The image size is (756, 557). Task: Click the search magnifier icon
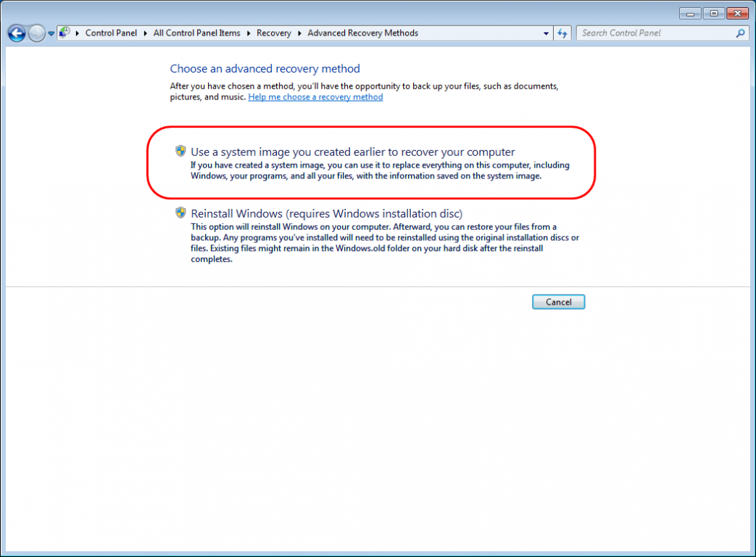coord(741,33)
